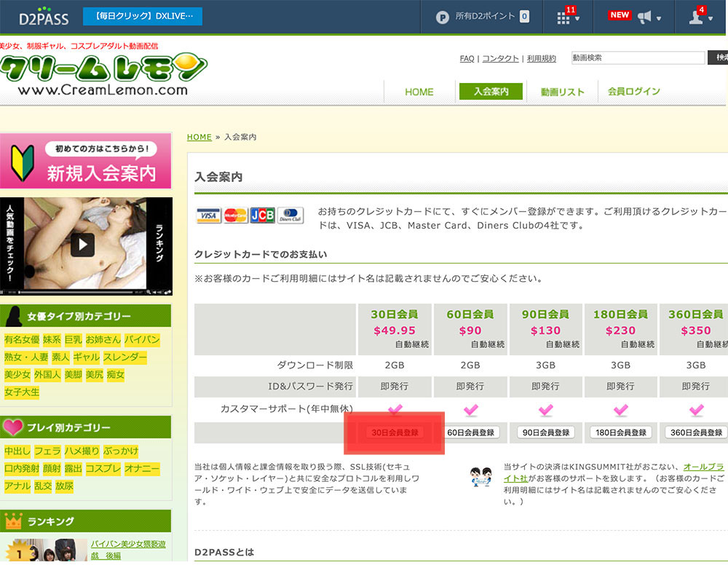
Task: Open the FAQ link
Action: [467, 58]
